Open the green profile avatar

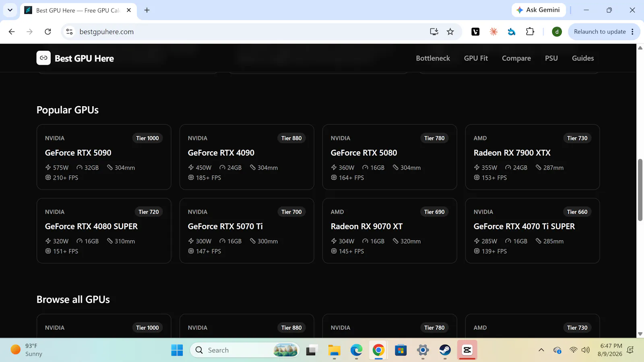pos(557,32)
